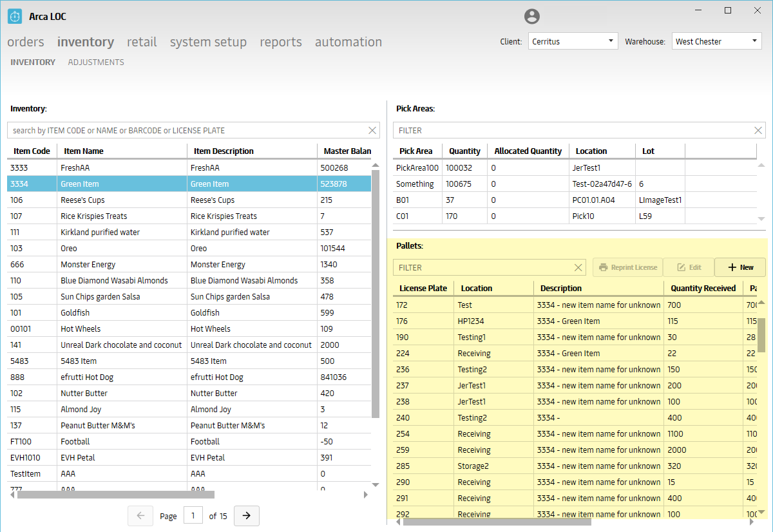Switch to the ADJUSTMENTS sub-tab
Image resolution: width=773 pixels, height=532 pixels.
click(96, 62)
